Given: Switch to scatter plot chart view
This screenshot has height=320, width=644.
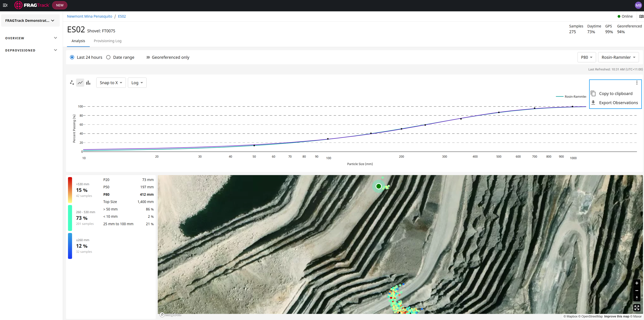Looking at the screenshot, I should 72,83.
